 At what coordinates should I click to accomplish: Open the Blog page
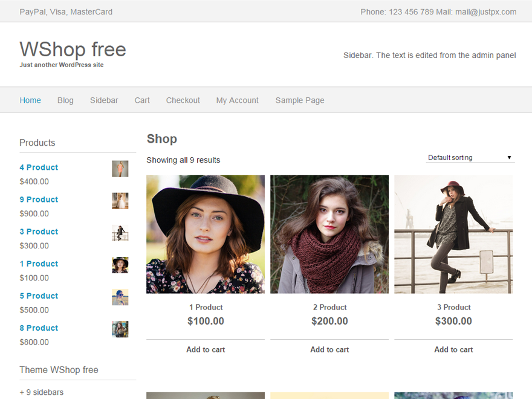click(x=65, y=100)
